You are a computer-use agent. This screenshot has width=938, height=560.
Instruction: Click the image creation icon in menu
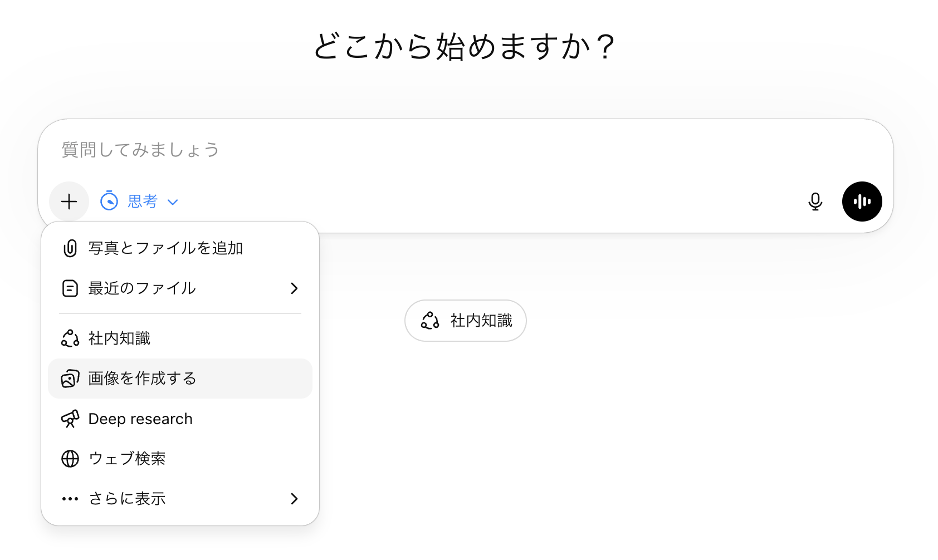coord(70,379)
